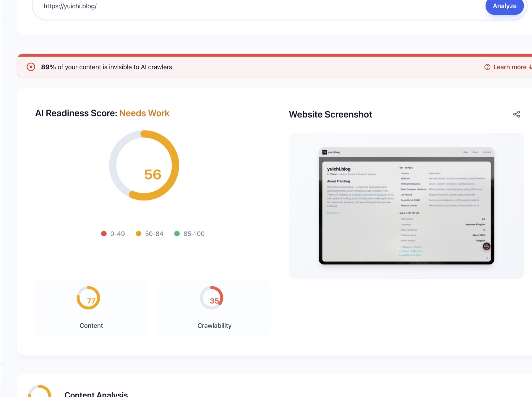Click the question-mark help icon beside Learn more
The image size is (532, 397).
coord(487,67)
